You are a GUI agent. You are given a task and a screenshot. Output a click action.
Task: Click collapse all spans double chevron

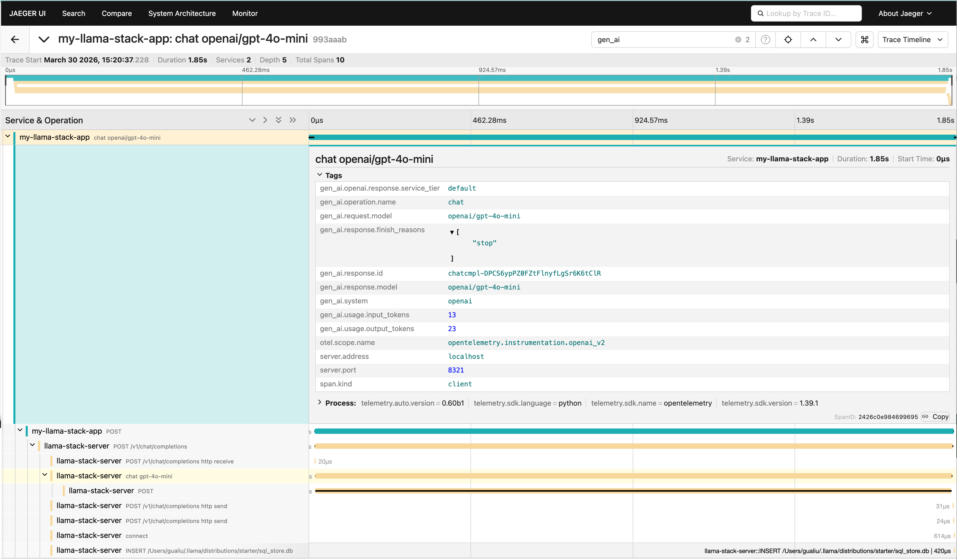coord(292,120)
